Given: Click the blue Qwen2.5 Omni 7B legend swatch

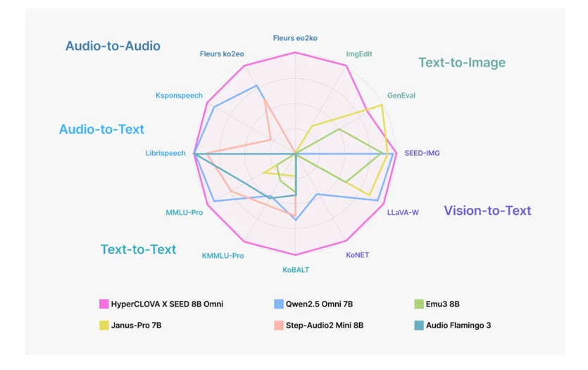Looking at the screenshot, I should click(x=279, y=304).
